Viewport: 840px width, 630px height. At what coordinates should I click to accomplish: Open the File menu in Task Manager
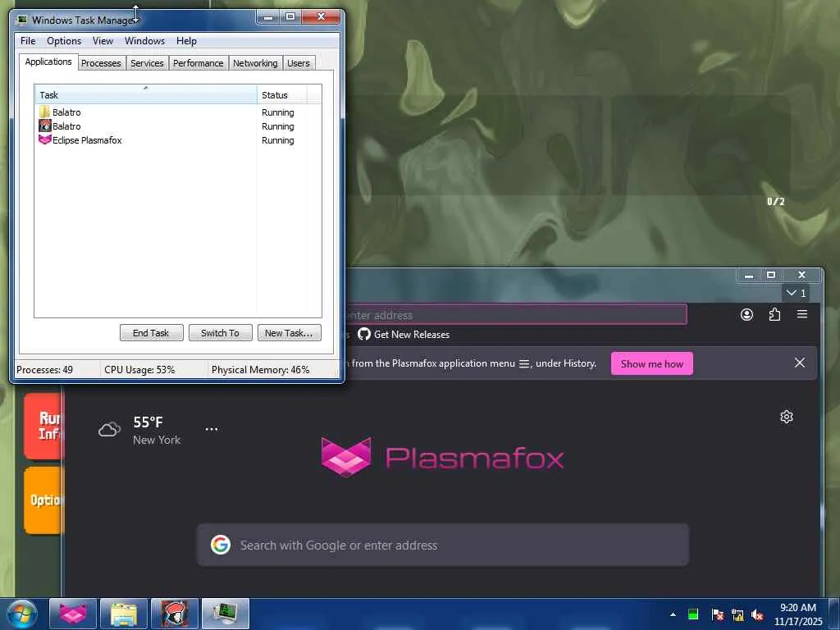coord(28,41)
